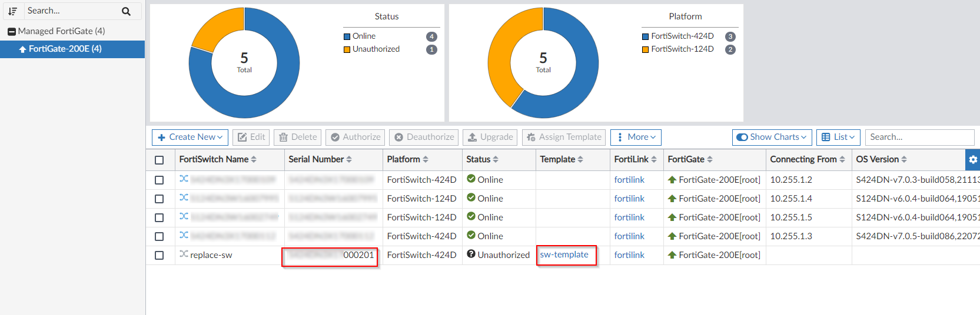Viewport: 980px width, 315px height.
Task: Click the Delete trash toolbar button
Action: 298,137
